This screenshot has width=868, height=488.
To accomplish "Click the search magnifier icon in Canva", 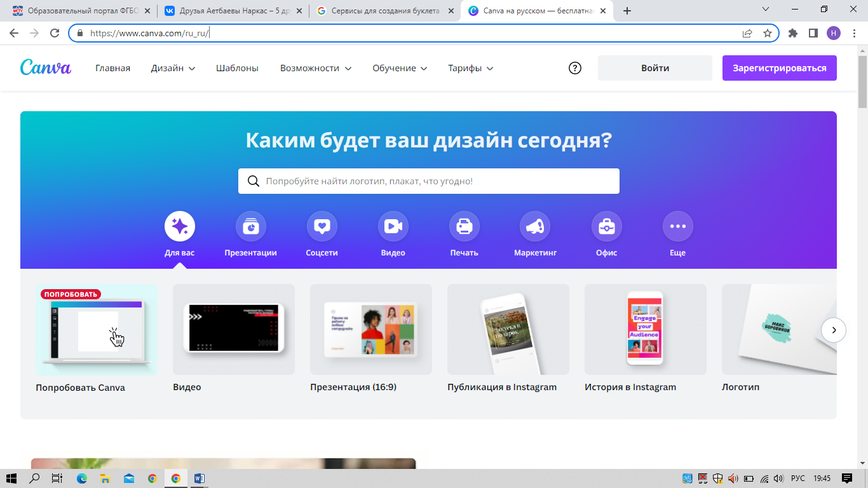I will point(254,181).
